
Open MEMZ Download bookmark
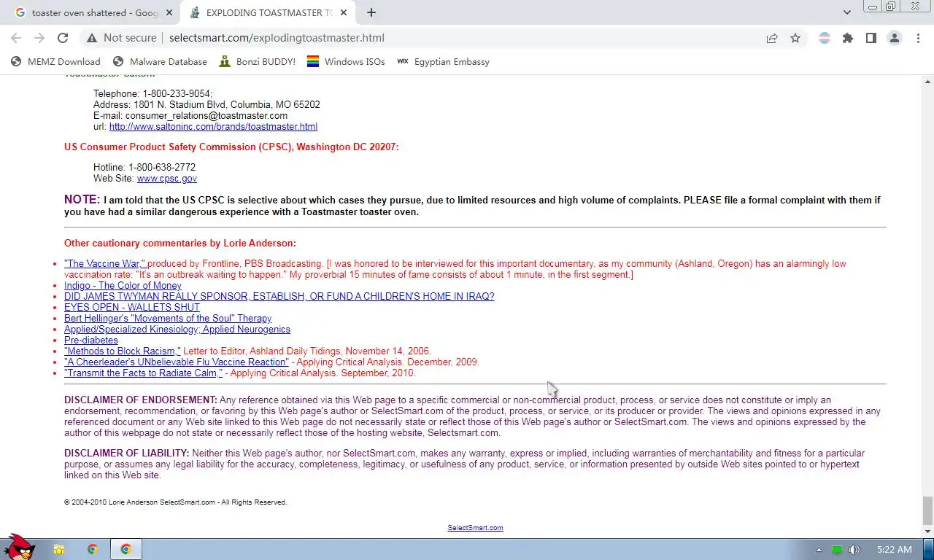(x=56, y=62)
